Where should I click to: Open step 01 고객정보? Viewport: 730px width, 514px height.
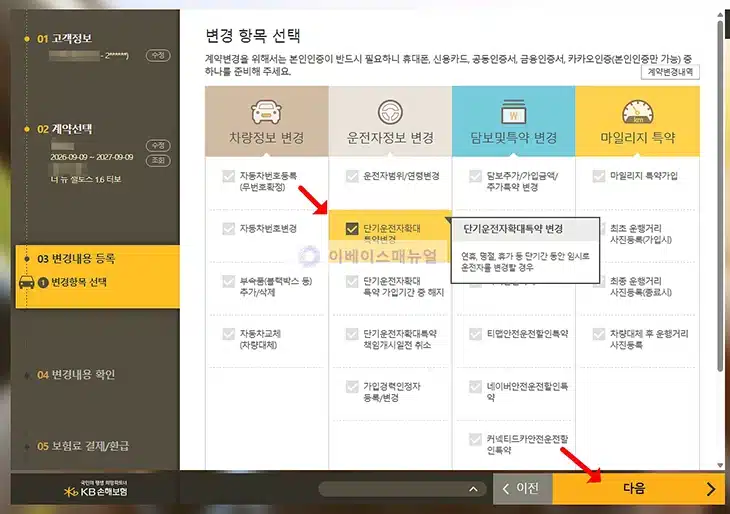coord(64,39)
